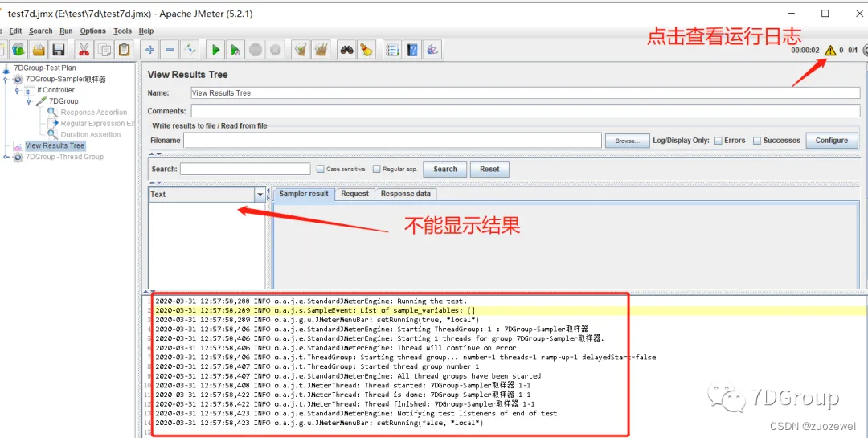Click the Browse... button

pos(627,141)
